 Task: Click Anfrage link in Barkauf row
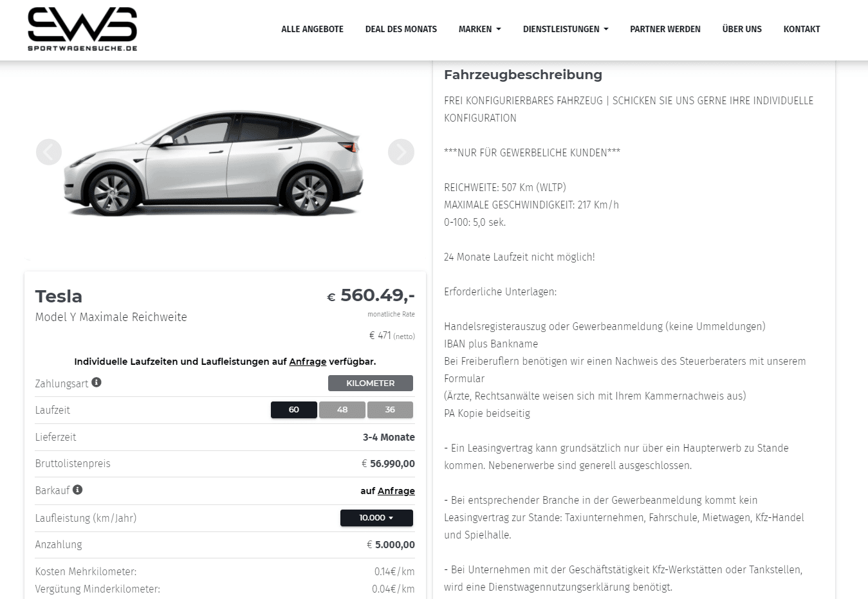pyautogui.click(x=396, y=491)
